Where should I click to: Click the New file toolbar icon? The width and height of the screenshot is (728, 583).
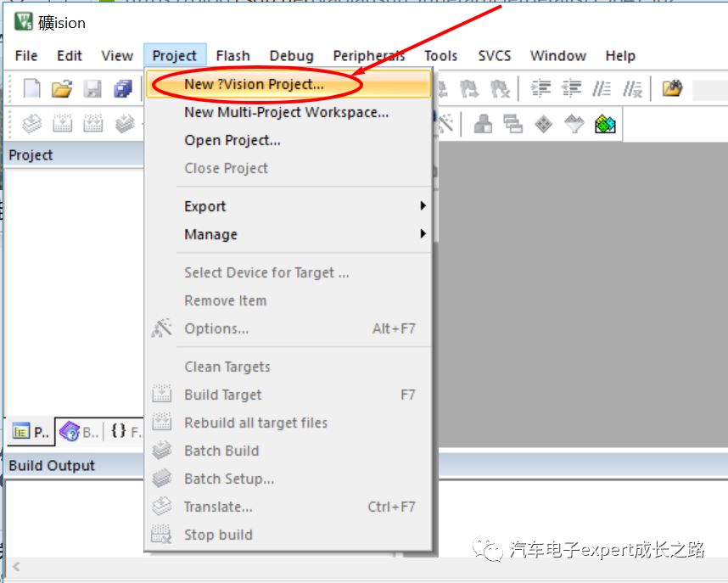(x=31, y=88)
